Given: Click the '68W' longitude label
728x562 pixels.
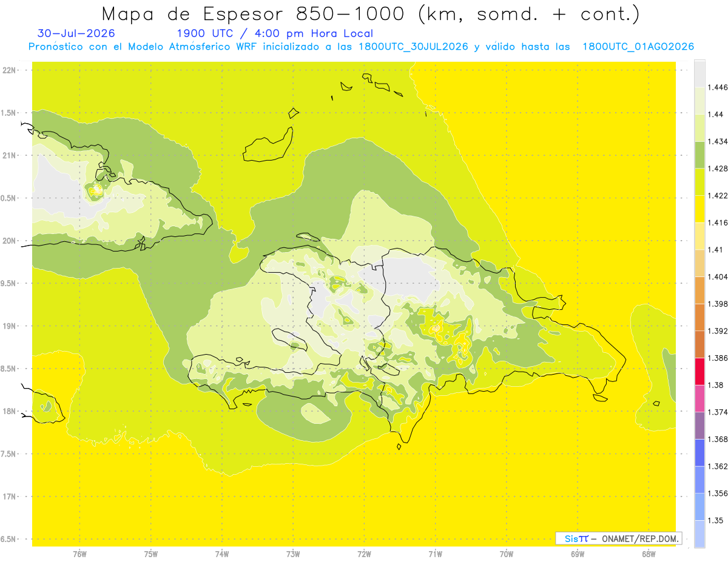Looking at the screenshot, I should pos(649,554).
